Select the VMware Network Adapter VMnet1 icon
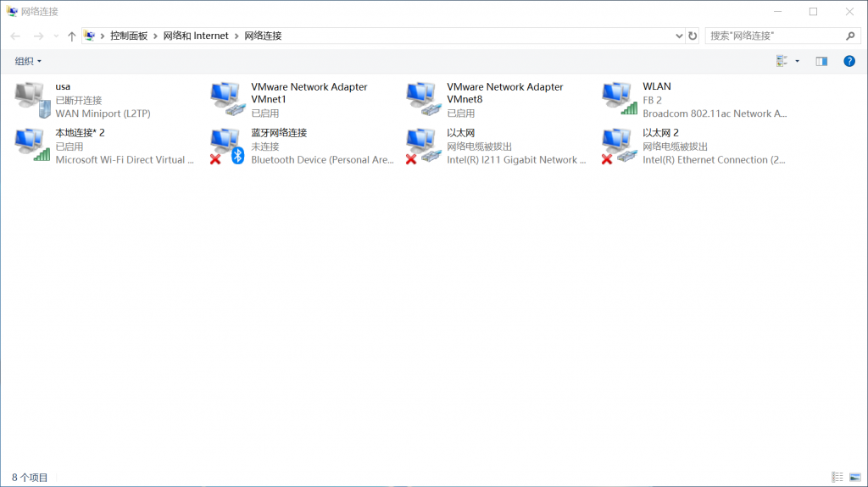The image size is (868, 487). [229, 99]
